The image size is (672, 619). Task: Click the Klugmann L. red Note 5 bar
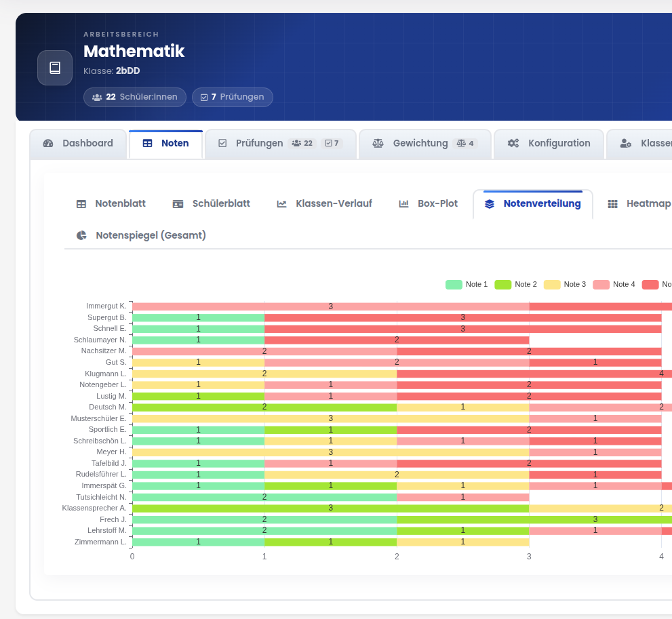pyautogui.click(x=534, y=374)
